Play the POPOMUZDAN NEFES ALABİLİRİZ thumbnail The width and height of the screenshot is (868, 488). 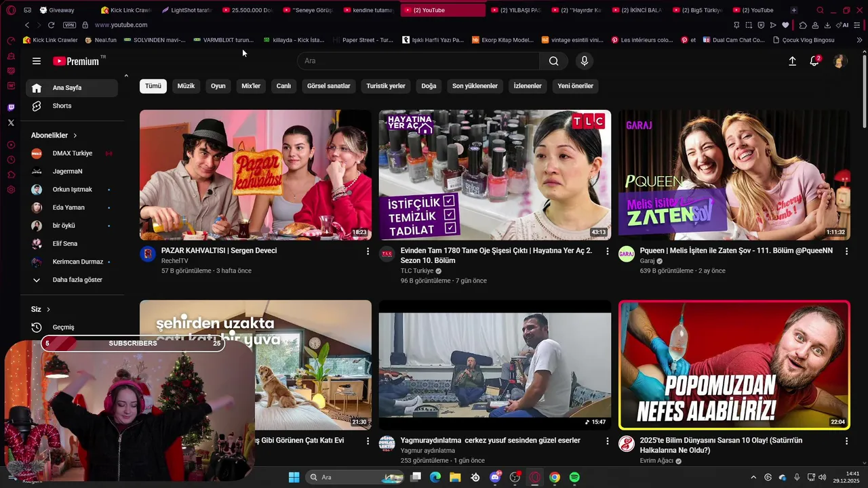coord(734,365)
